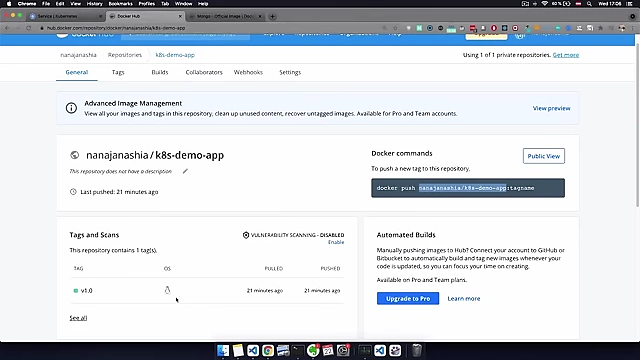Click the Apple menu icon

(9, 4)
